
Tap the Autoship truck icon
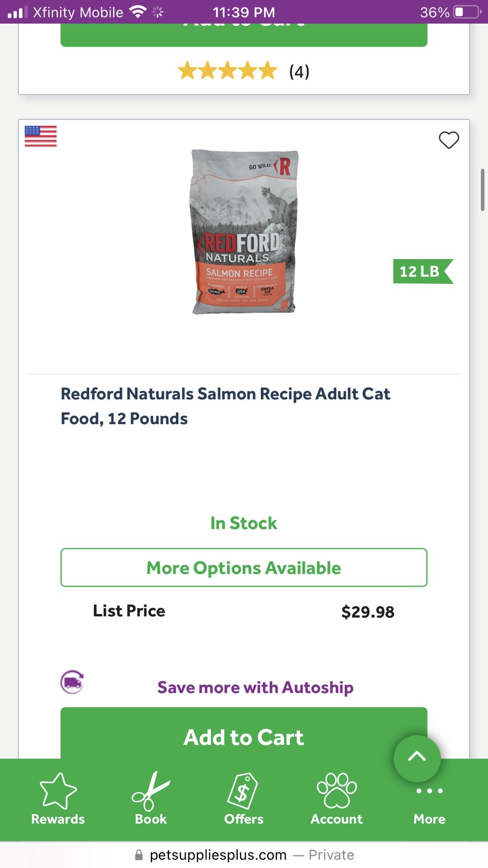(72, 682)
